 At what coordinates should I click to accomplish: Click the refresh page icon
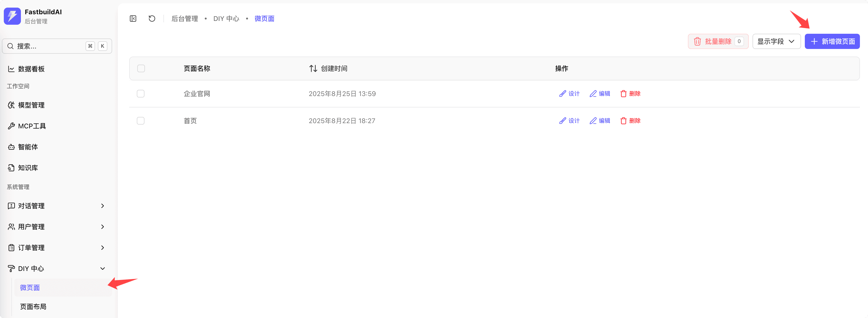[152, 19]
